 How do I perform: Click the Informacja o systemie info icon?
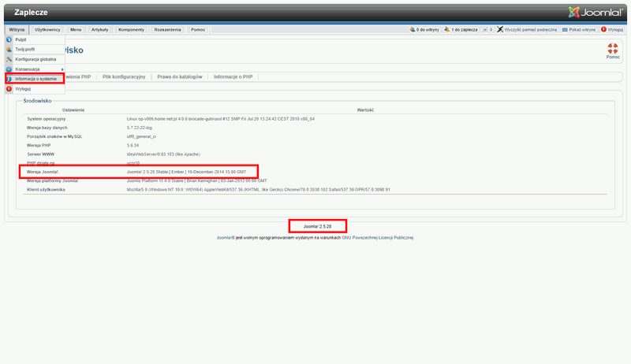click(9, 79)
